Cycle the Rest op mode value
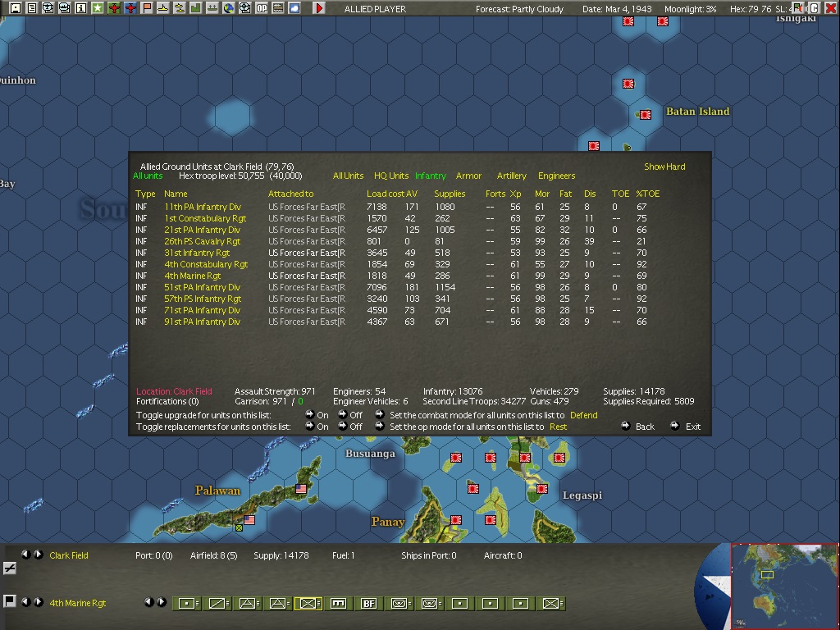 [x=558, y=427]
